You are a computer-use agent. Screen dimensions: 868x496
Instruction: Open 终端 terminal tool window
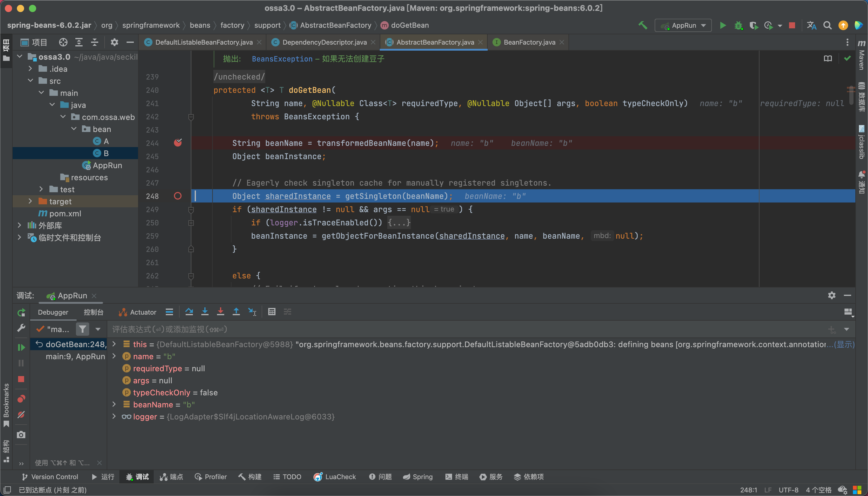(x=457, y=477)
